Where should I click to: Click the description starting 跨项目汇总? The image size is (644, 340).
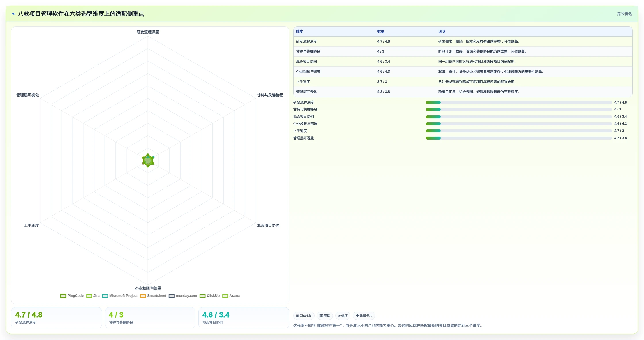479,92
